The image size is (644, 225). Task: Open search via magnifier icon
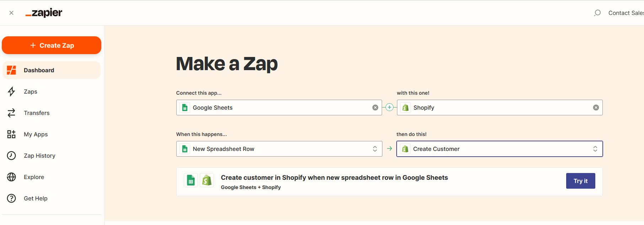point(597,13)
